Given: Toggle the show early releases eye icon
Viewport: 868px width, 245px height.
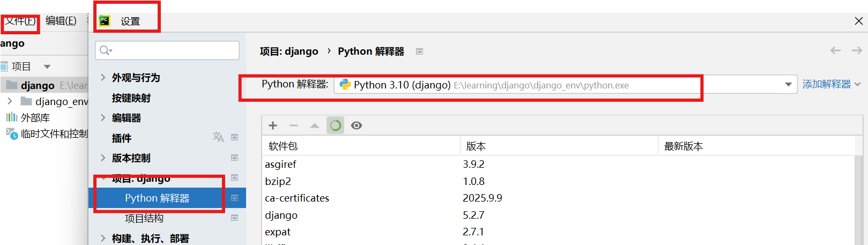Looking at the screenshot, I should tap(357, 125).
